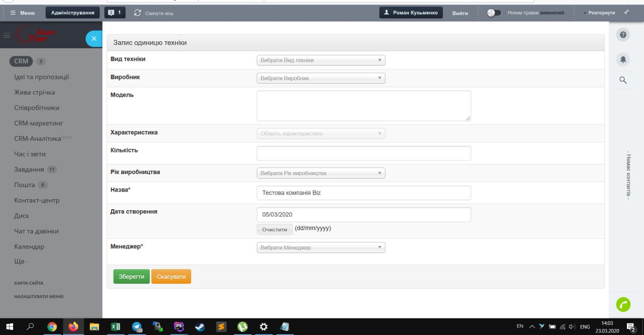Open File Explorer from taskbar

click(95, 327)
